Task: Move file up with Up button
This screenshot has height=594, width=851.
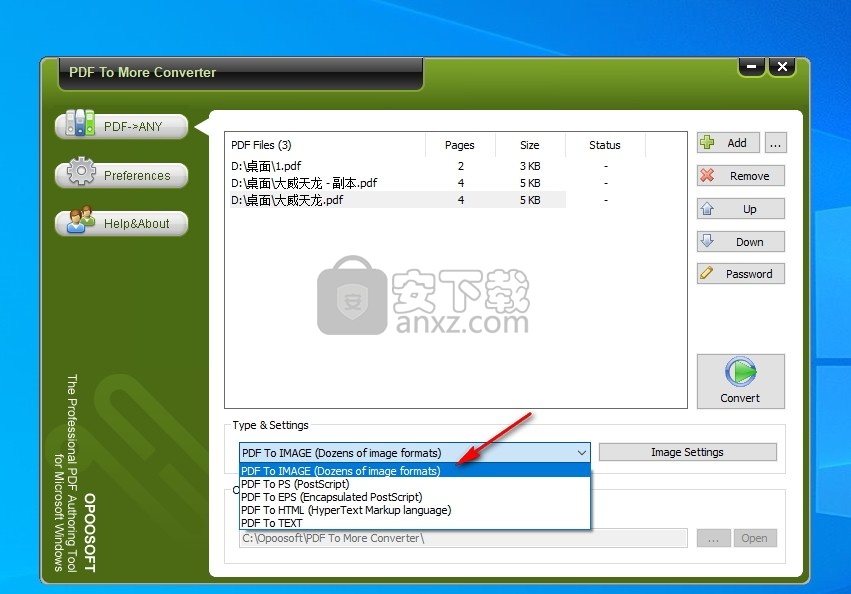Action: coord(741,208)
